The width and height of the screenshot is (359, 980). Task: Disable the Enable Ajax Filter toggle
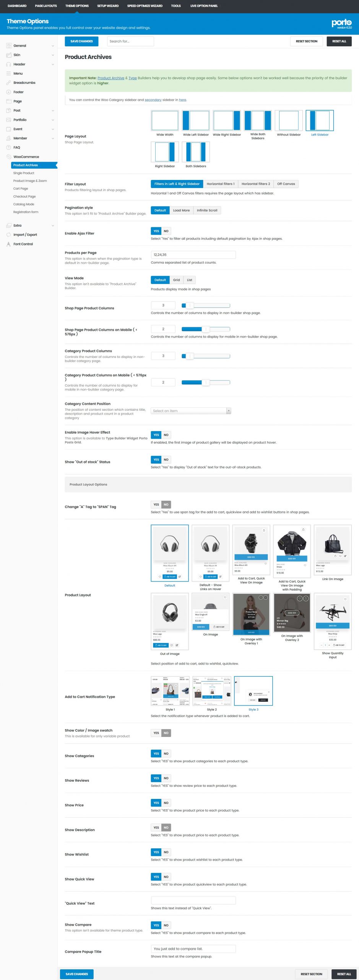pos(166,231)
